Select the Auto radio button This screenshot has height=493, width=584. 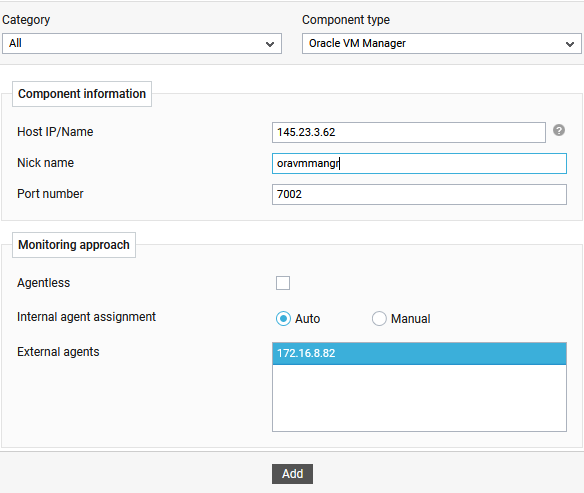pyautogui.click(x=283, y=318)
